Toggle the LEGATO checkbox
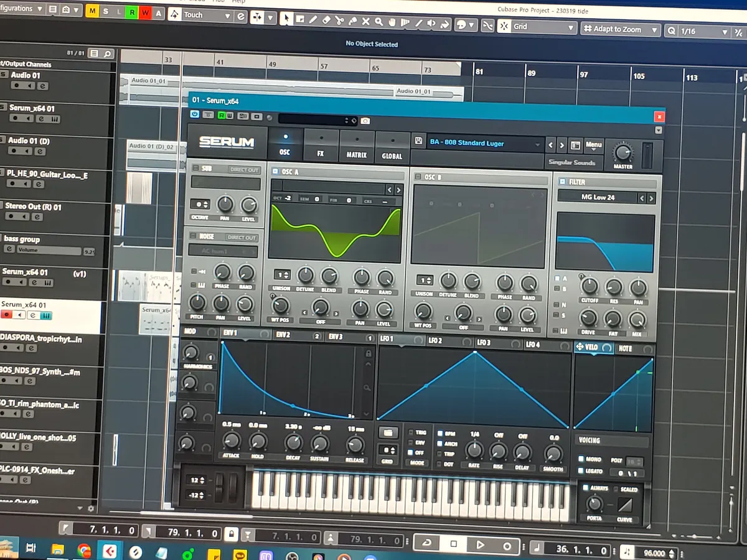747x560 pixels. click(x=580, y=471)
